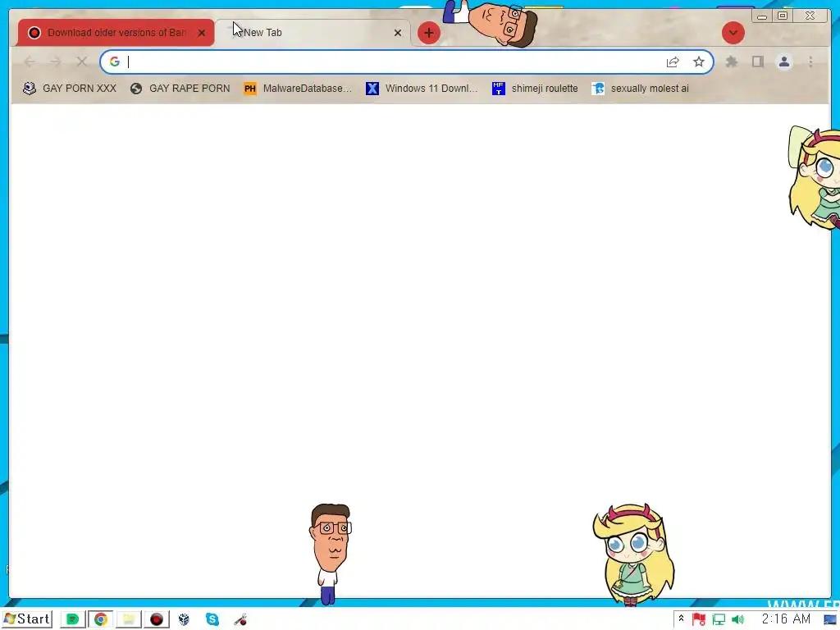840x630 pixels.
Task: Open the Chrome three-dot menu
Action: pos(810,62)
